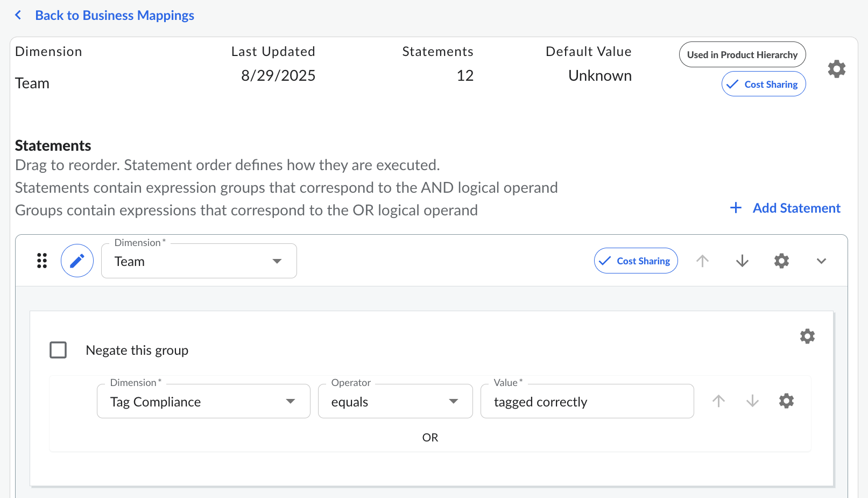Open the expression group gear settings
Viewport: 868px width, 498px height.
[x=807, y=336]
